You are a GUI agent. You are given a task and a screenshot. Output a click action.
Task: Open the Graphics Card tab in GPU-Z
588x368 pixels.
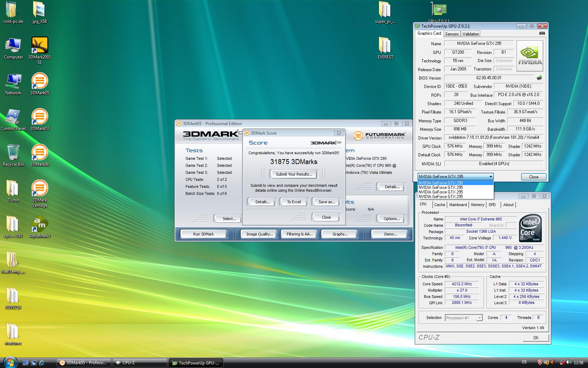pos(429,33)
